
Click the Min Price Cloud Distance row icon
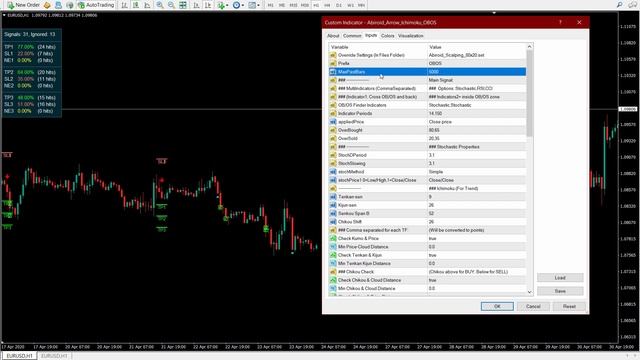pyautogui.click(x=333, y=247)
